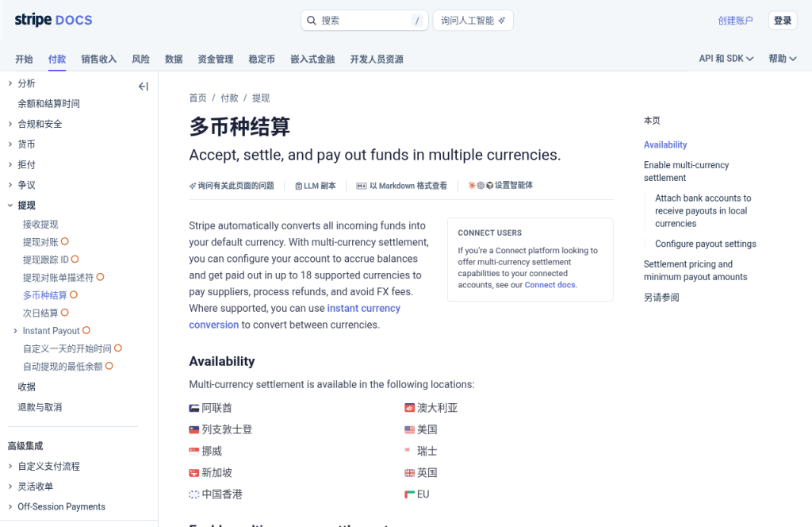This screenshot has width=812, height=527.
Task: Click the flag icon next to 澳大利亚
Action: [x=410, y=408]
